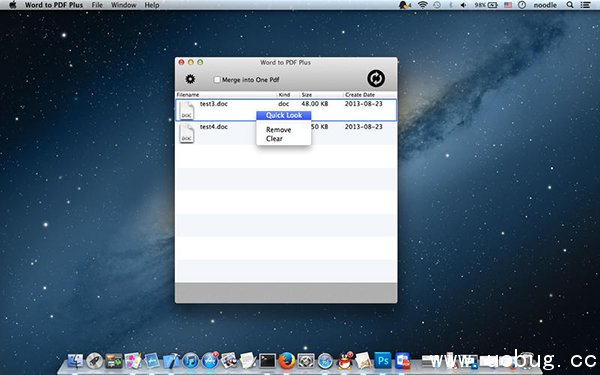Click the doc file icon for test3.doc
This screenshot has width=600, height=375.
click(x=187, y=111)
